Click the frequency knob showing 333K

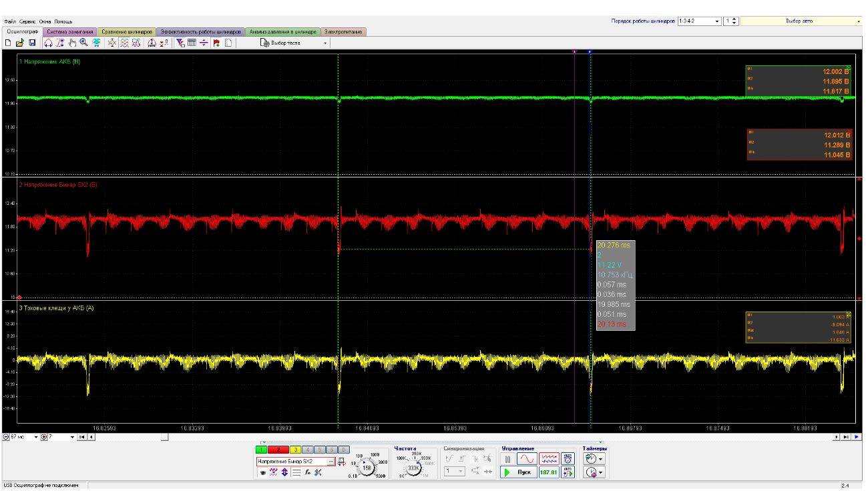click(x=413, y=468)
